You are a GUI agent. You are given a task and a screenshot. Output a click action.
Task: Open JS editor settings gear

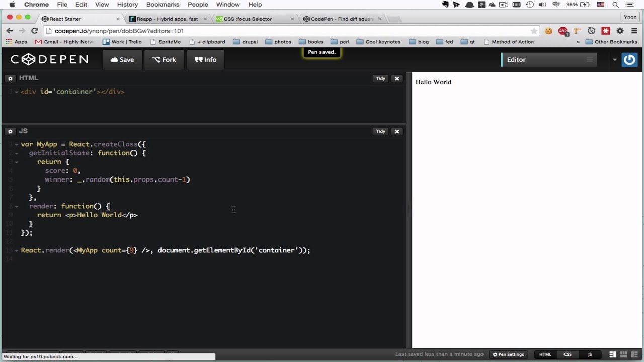click(10, 131)
